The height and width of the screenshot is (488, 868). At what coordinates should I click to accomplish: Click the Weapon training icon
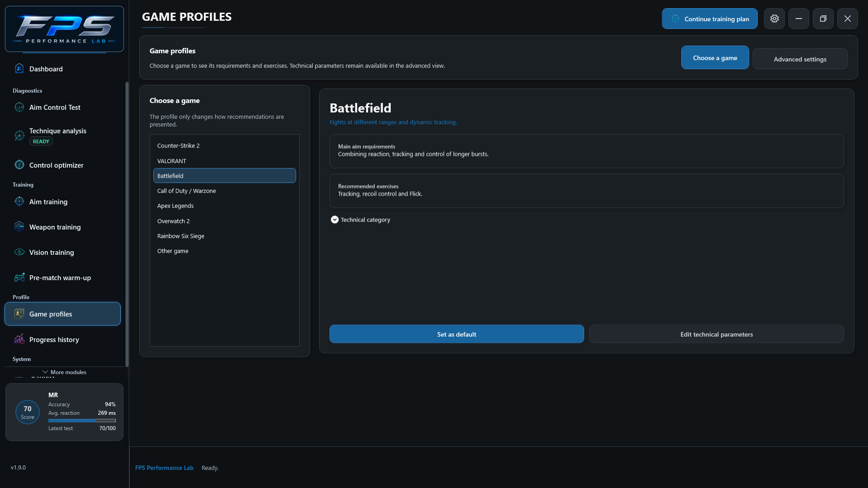(x=19, y=227)
